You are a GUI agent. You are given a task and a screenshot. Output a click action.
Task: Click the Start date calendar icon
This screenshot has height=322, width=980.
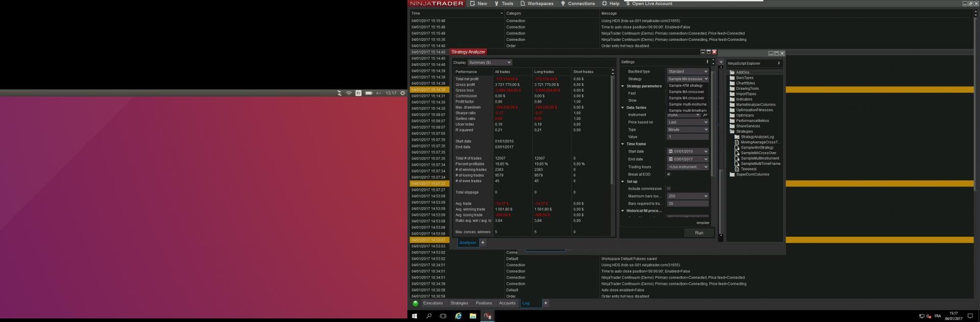[671, 152]
